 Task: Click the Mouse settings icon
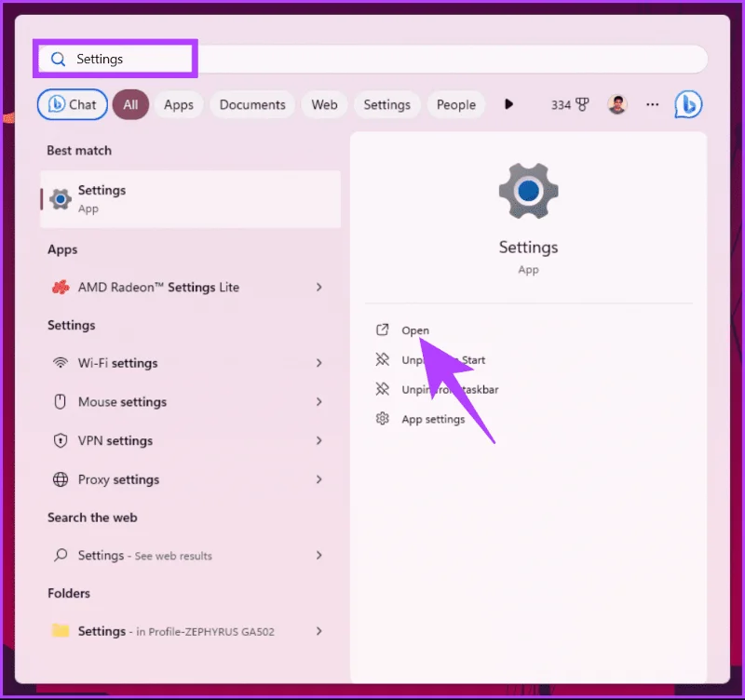[60, 402]
